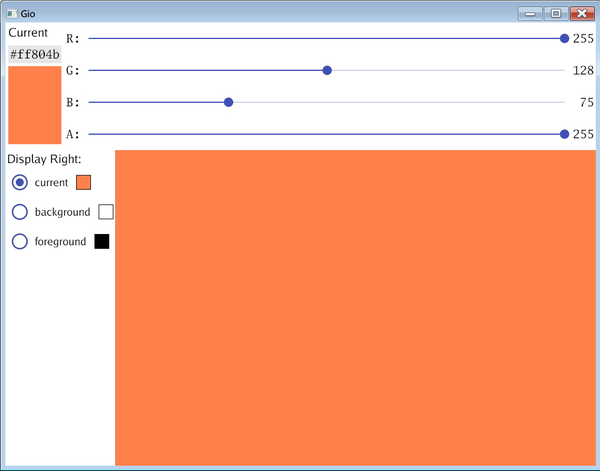Click the Gio app icon in title bar
Viewport: 600px width, 471px height.
(x=12, y=13)
